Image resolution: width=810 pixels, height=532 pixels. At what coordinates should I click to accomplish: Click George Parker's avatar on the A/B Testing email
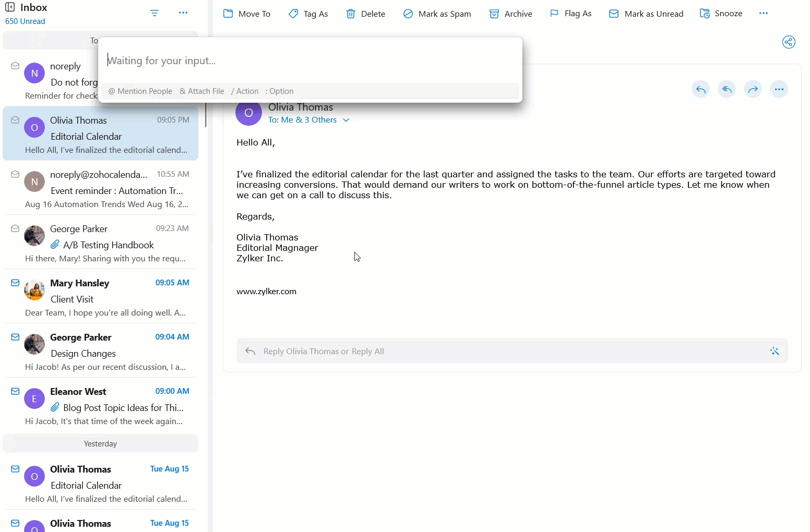pos(34,236)
